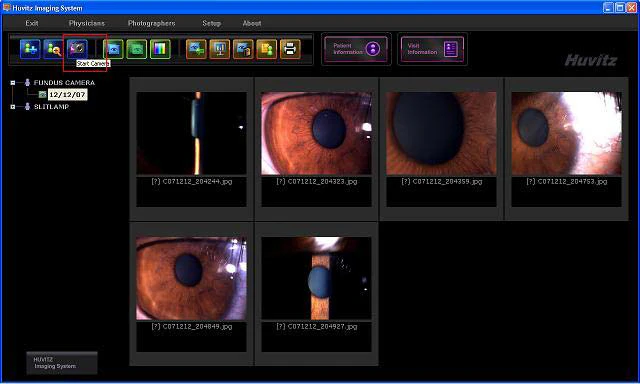Click the add new patient icon
Viewport: 640px width, 384px height.
(x=31, y=49)
